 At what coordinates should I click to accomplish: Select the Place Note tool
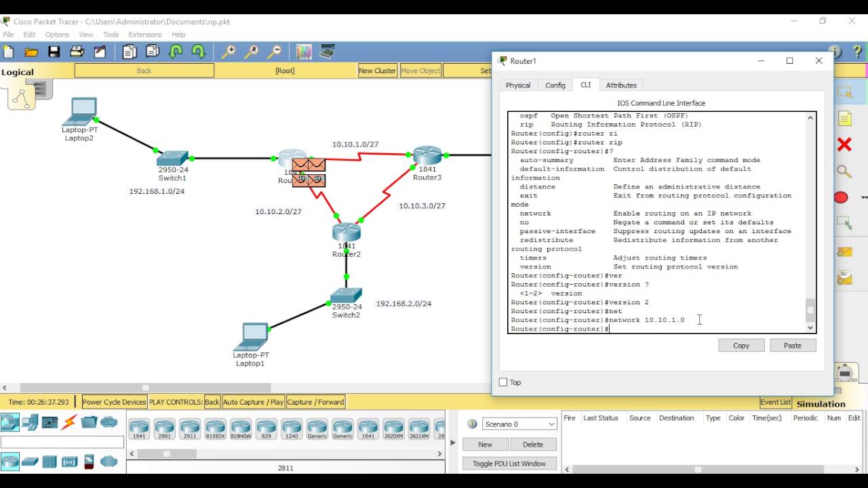coord(844,119)
